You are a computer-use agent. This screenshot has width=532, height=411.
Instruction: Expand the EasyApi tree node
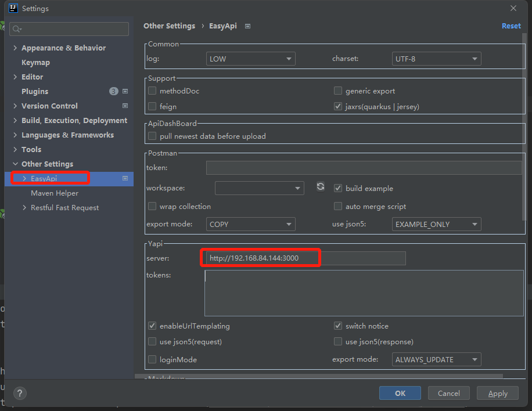(24, 178)
